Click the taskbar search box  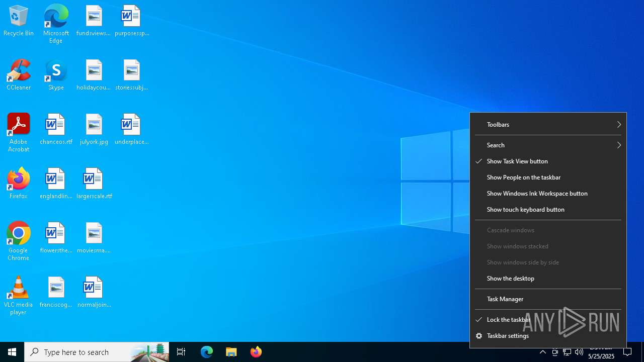click(x=97, y=352)
